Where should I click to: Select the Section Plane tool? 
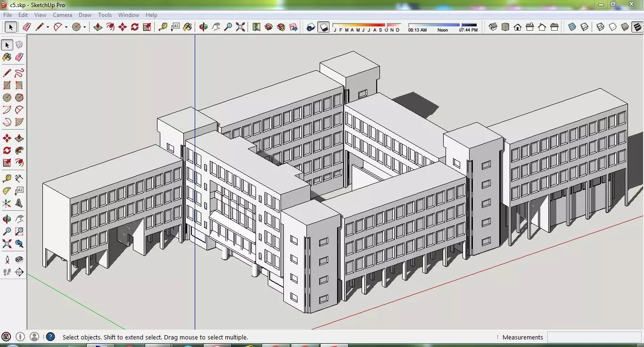(x=19, y=272)
